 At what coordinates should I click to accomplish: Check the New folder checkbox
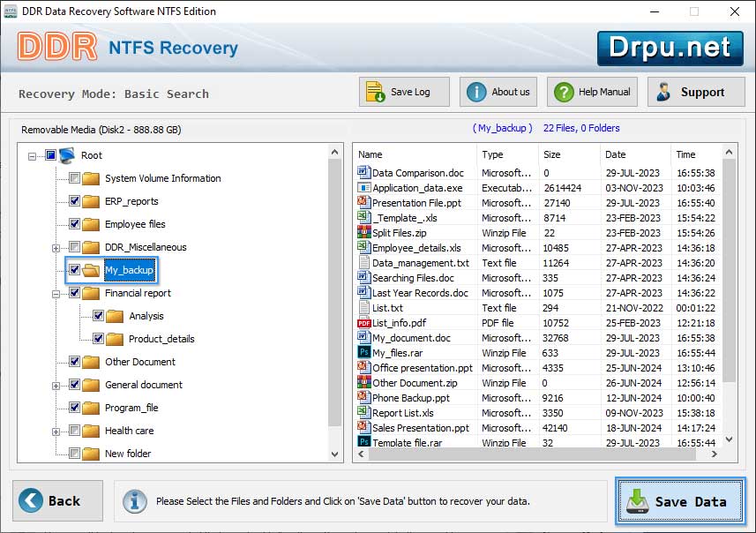(74, 454)
